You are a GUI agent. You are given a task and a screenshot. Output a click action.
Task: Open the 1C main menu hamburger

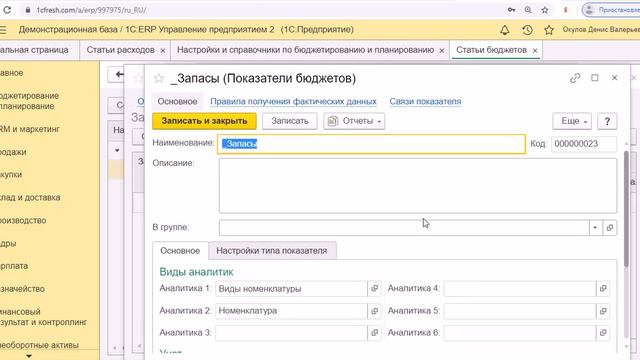point(3,30)
